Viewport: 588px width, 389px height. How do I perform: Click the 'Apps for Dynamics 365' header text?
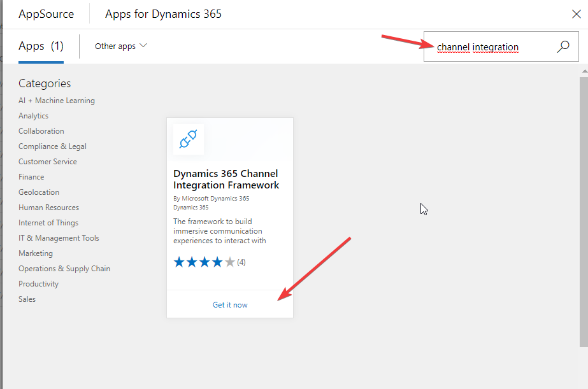point(163,14)
